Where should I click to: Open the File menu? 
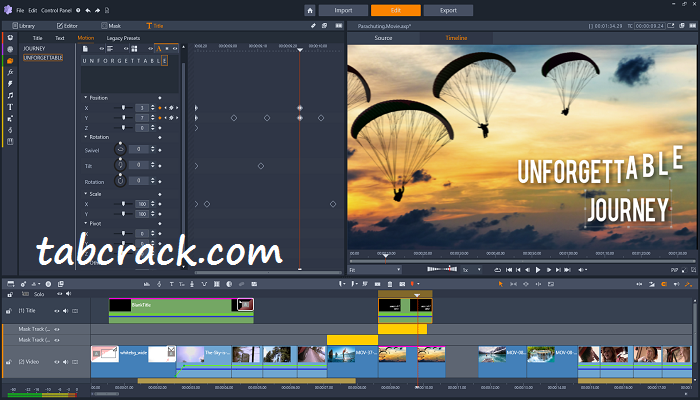click(x=20, y=10)
